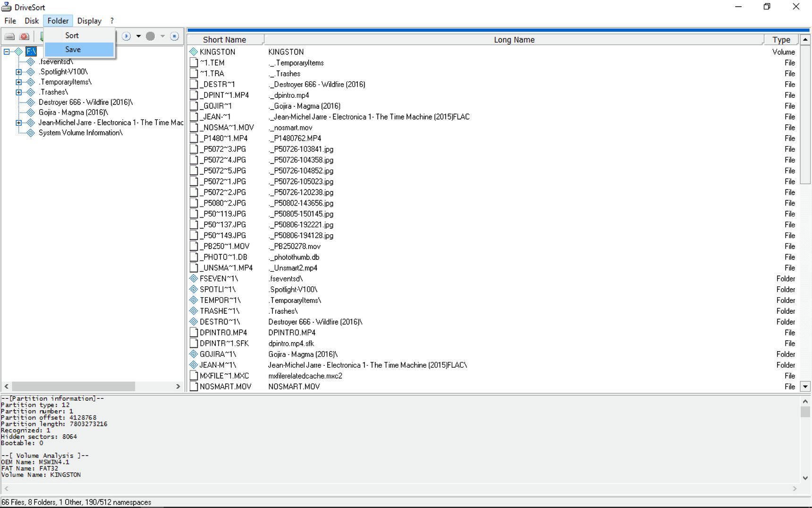The height and width of the screenshot is (508, 812).
Task: Click the gray record circle toolbar icon
Action: [x=150, y=36]
